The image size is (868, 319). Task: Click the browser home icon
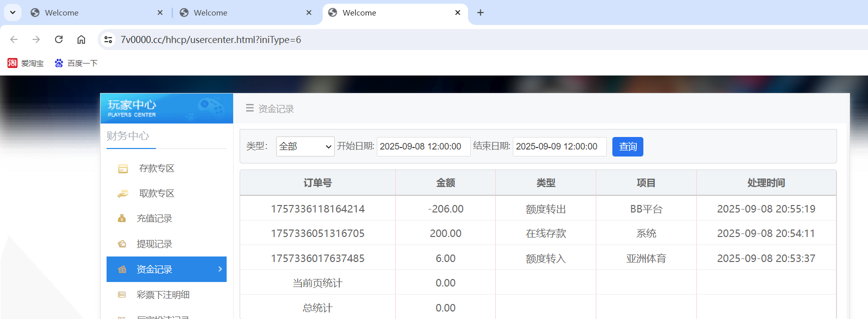(81, 39)
